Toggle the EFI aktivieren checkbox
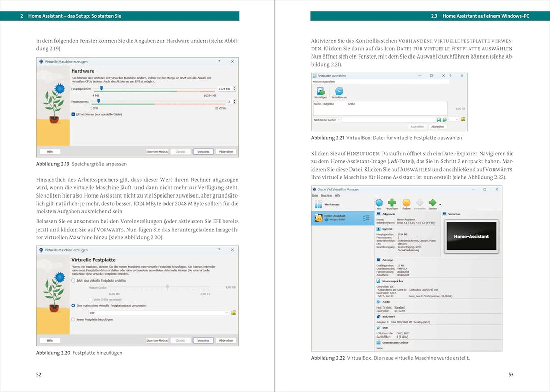 pos(74,114)
